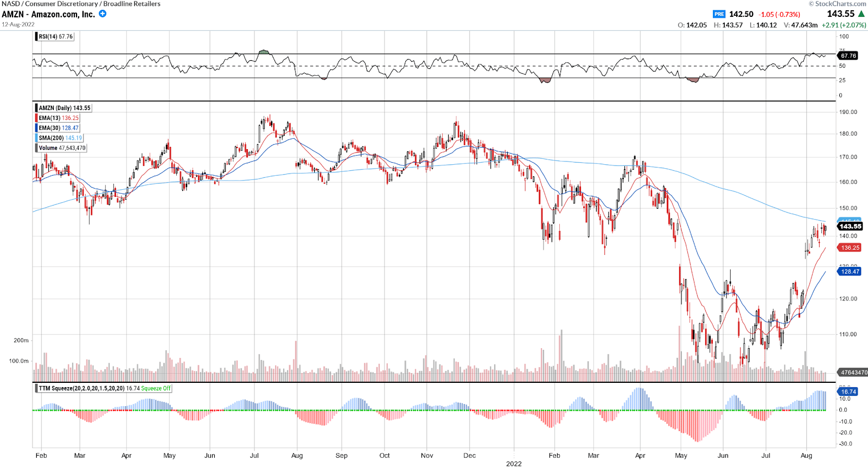Click the 47643470 volume tag on the right axis
The width and height of the screenshot is (868, 468).
[x=853, y=373]
